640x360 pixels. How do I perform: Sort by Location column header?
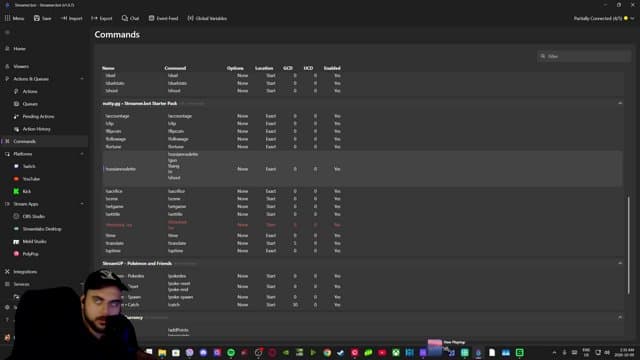tap(264, 68)
